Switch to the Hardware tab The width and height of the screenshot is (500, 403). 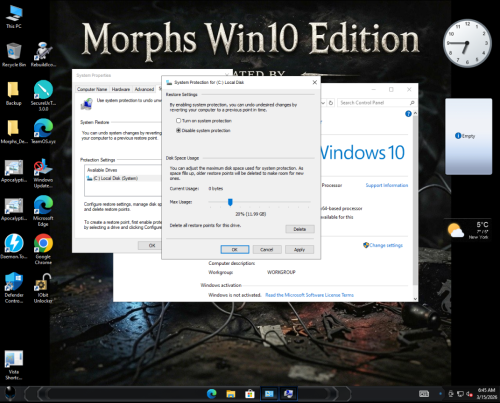pos(121,89)
